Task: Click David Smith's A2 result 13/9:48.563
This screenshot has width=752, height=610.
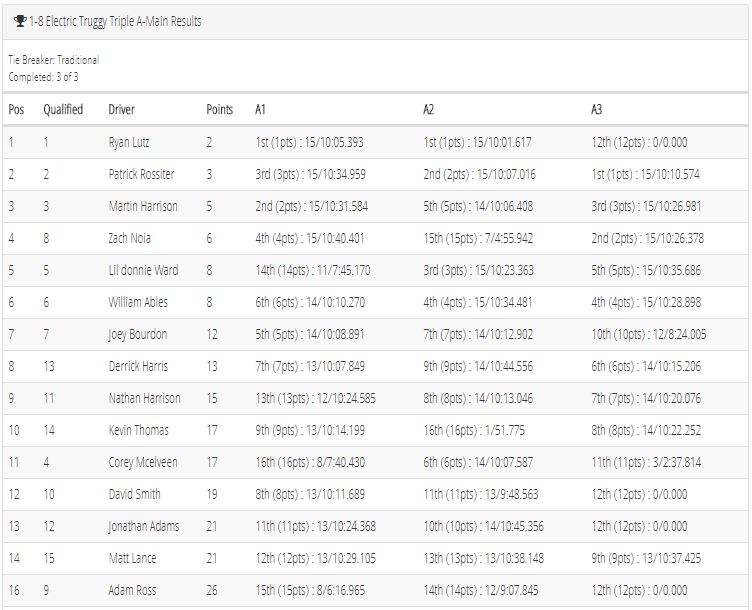Action: tap(512, 494)
